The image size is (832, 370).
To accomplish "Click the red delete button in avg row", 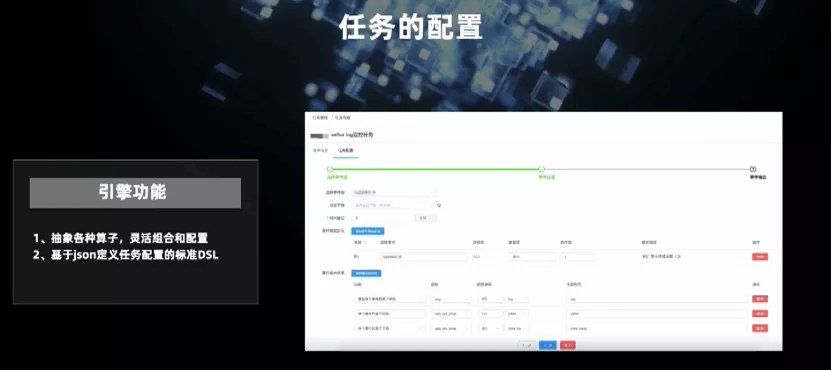I will click(760, 299).
